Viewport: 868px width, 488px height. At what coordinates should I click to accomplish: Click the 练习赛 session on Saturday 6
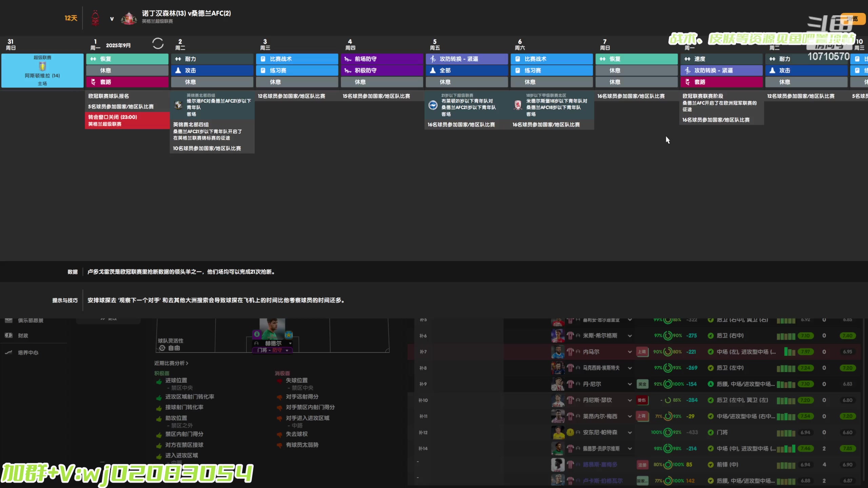click(x=552, y=70)
